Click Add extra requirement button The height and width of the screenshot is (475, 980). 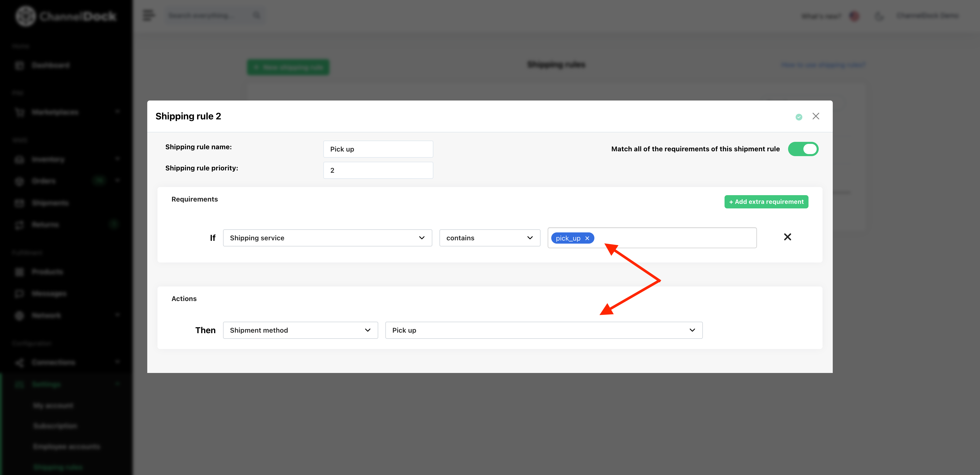pyautogui.click(x=766, y=202)
